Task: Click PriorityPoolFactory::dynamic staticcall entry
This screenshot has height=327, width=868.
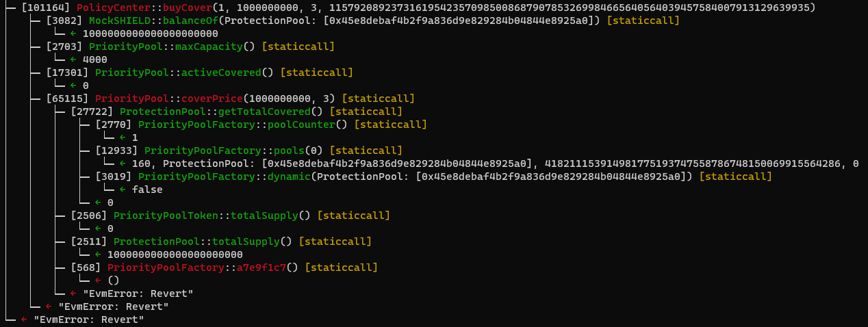Action: 433,176
